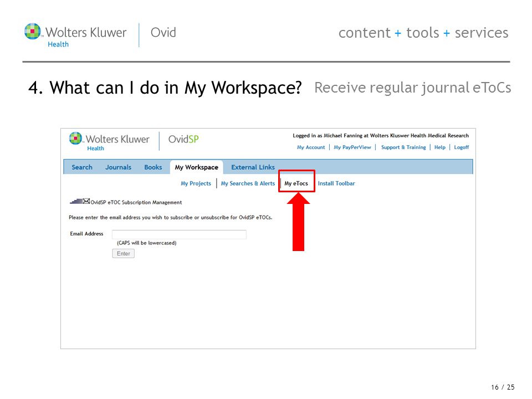
Task: Click the OvidSP logo text
Action: coord(183,139)
